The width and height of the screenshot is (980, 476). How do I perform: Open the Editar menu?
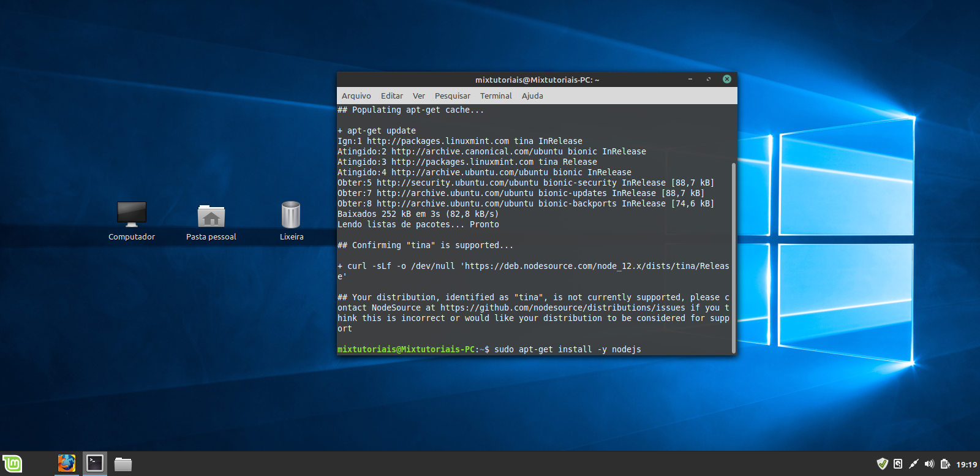pyautogui.click(x=392, y=96)
